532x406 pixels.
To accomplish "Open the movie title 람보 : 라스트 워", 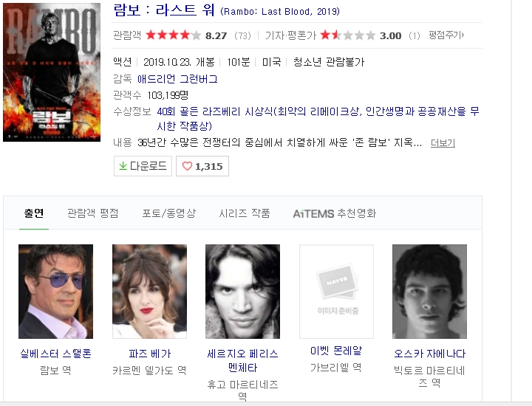I will coord(163,10).
